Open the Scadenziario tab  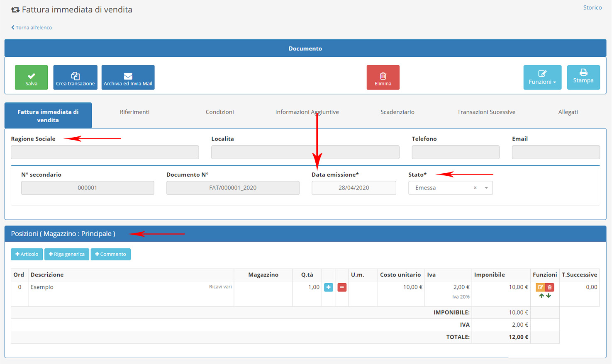tap(397, 112)
